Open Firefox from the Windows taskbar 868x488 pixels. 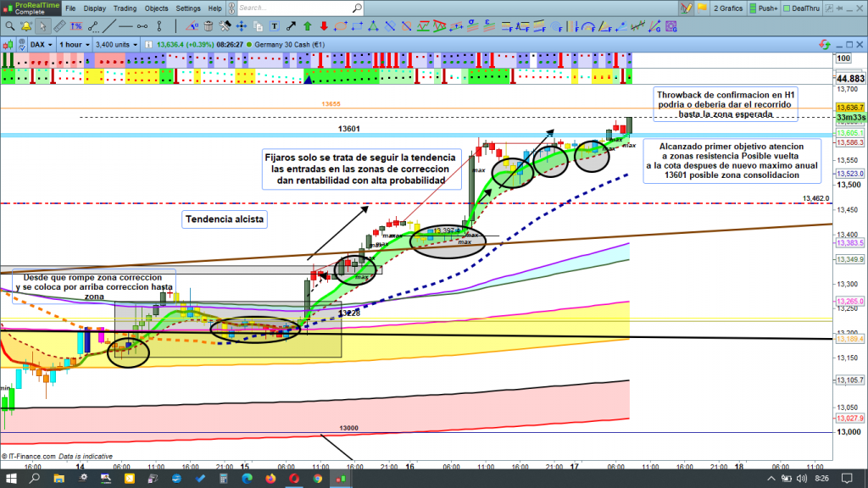pyautogui.click(x=270, y=479)
